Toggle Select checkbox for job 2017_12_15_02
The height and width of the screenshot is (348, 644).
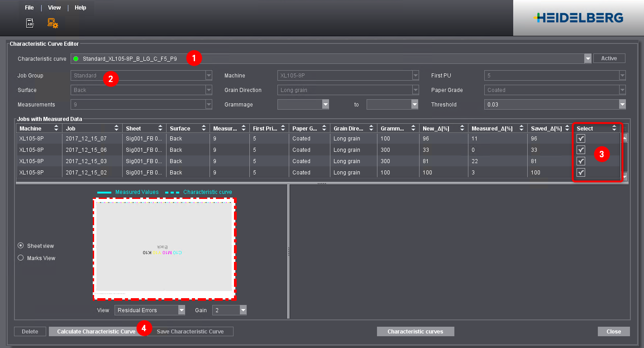click(581, 172)
